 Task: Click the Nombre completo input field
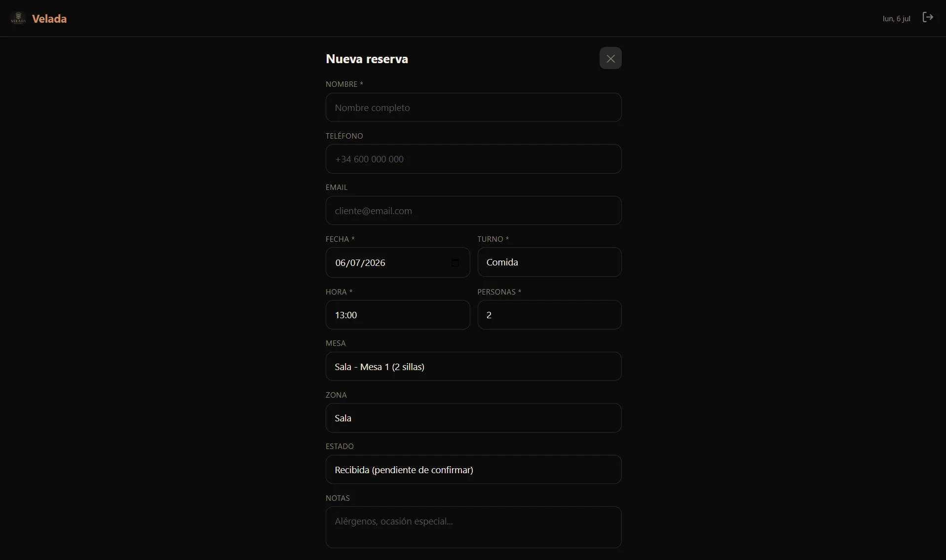click(x=473, y=108)
